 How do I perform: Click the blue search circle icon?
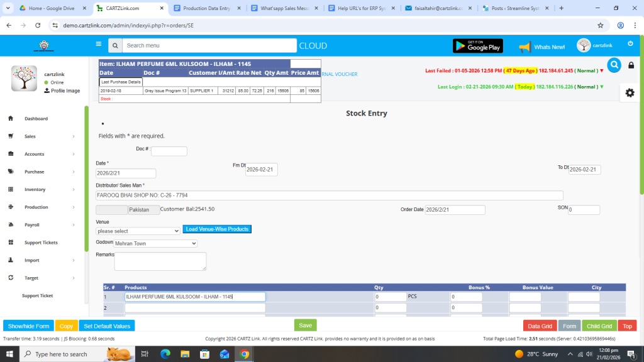tap(614, 65)
